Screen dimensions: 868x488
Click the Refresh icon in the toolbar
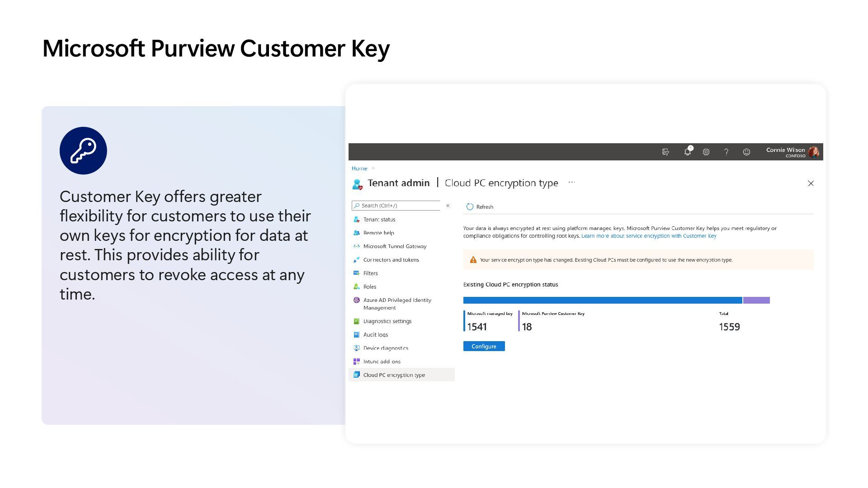470,206
